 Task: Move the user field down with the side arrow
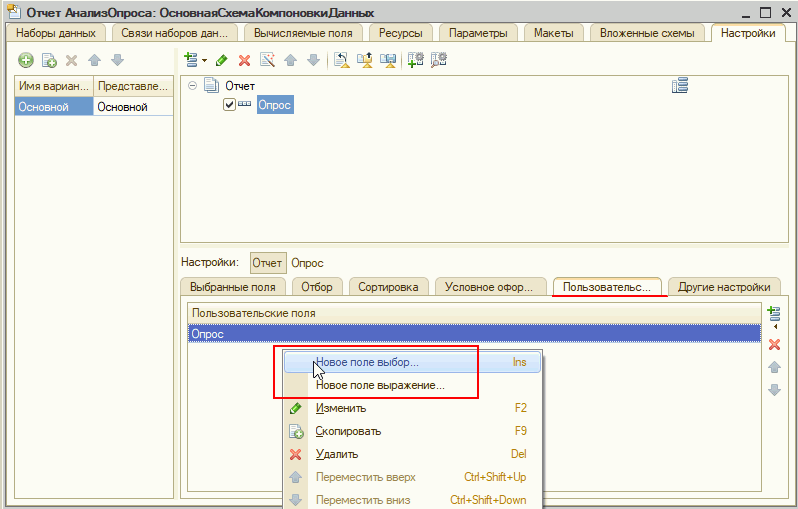775,390
